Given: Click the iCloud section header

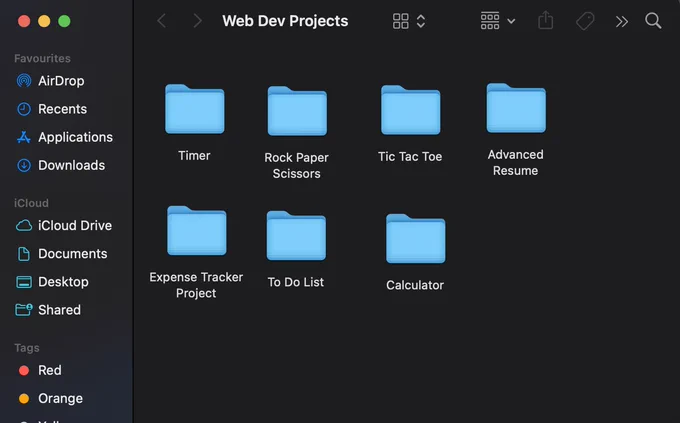Looking at the screenshot, I should 31,203.
